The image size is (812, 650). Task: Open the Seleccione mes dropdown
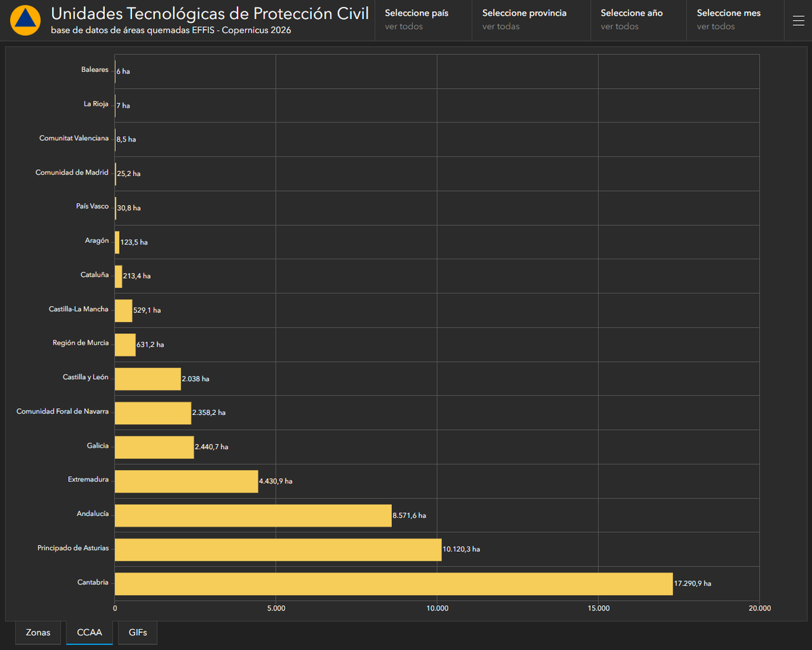click(735, 20)
